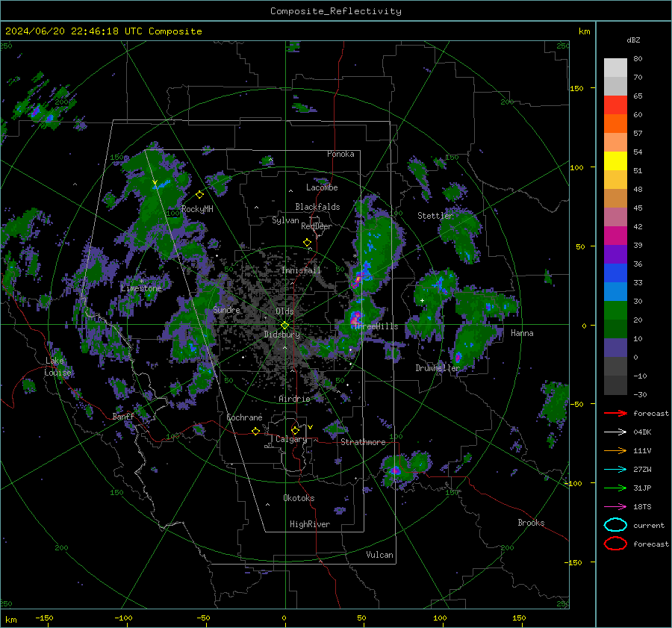Click the Innisfail town label
This screenshot has height=628, width=672.
pyautogui.click(x=301, y=270)
